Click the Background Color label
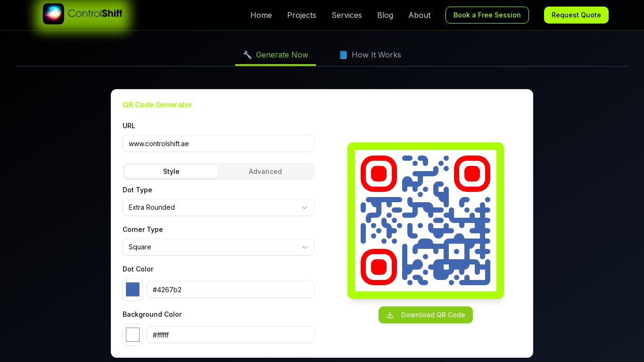The width and height of the screenshot is (644, 362). tap(152, 314)
